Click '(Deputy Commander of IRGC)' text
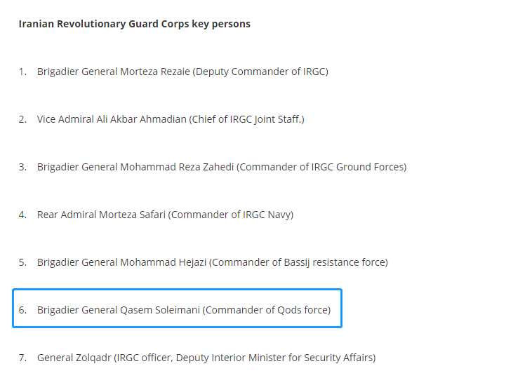Image resolution: width=532 pixels, height=392 pixels. (x=260, y=72)
